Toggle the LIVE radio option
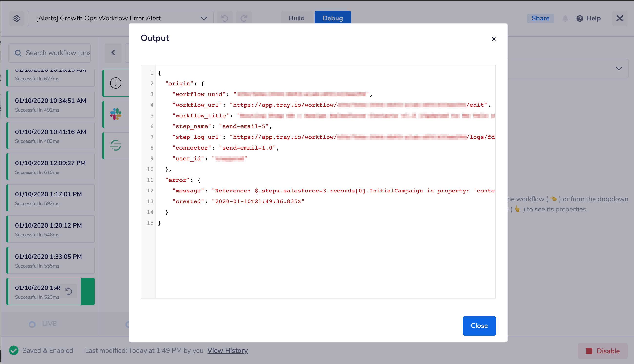 (x=32, y=324)
